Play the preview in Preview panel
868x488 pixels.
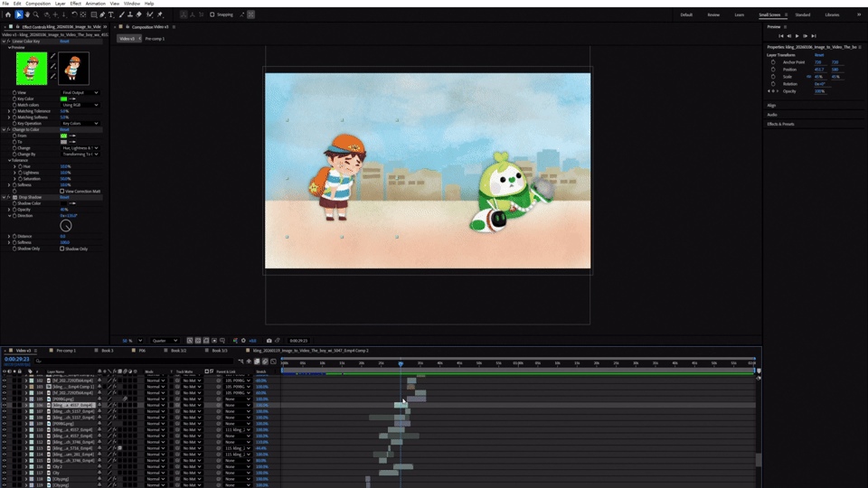(x=797, y=36)
